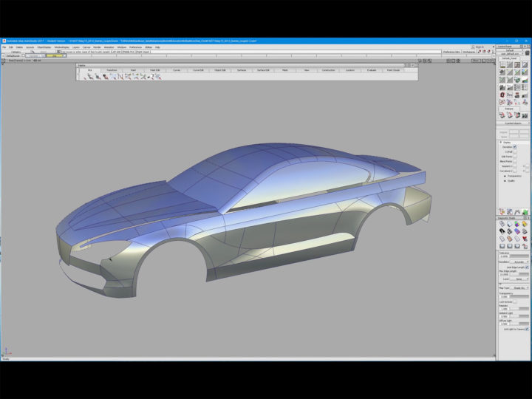Select the Pick Component tool in Palette
This screenshot has width=532, height=399.
tap(98, 77)
